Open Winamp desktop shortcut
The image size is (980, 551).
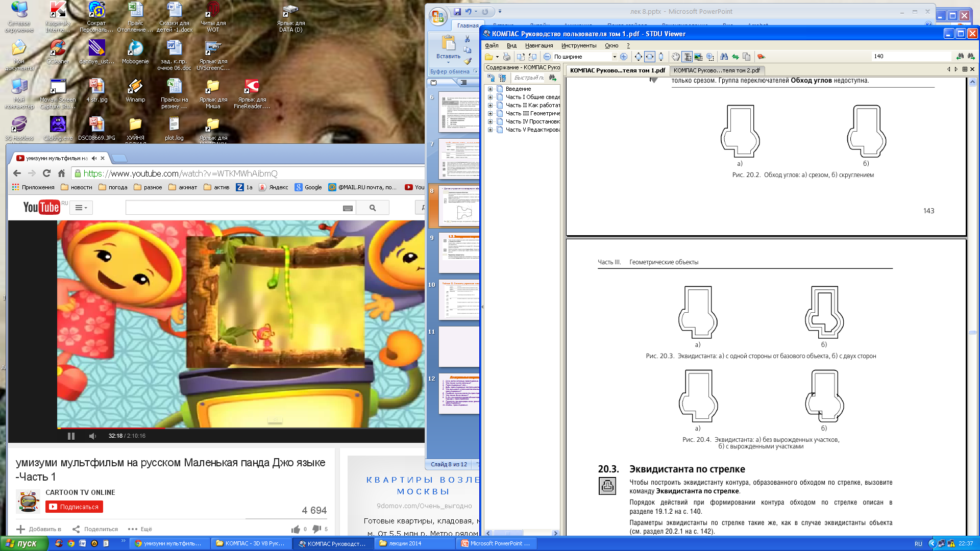[135, 90]
